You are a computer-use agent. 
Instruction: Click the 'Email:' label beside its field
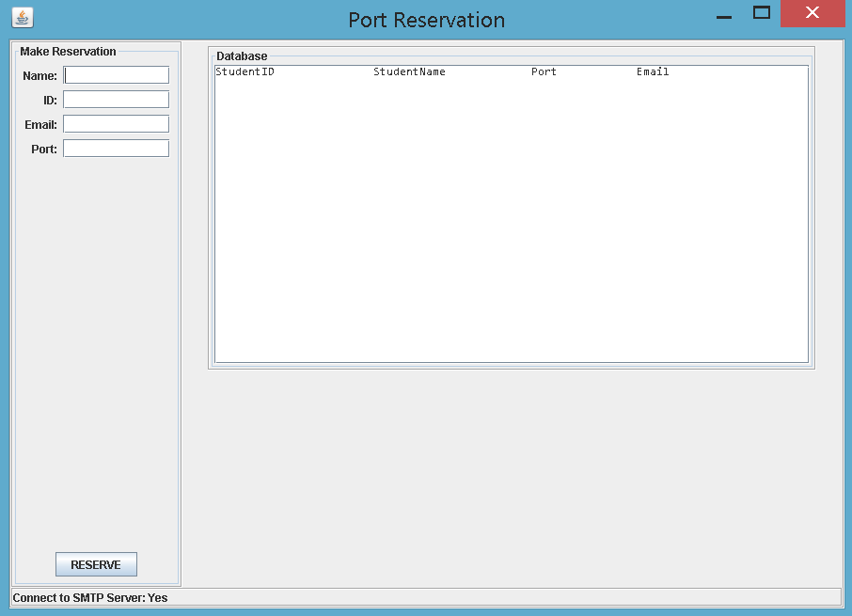point(40,125)
